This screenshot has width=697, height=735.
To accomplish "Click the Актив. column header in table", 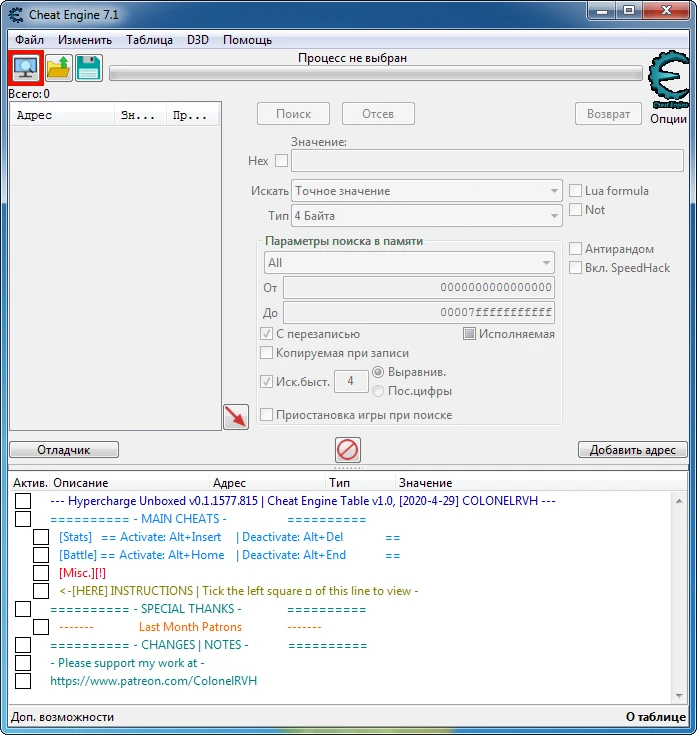I will pyautogui.click(x=30, y=483).
